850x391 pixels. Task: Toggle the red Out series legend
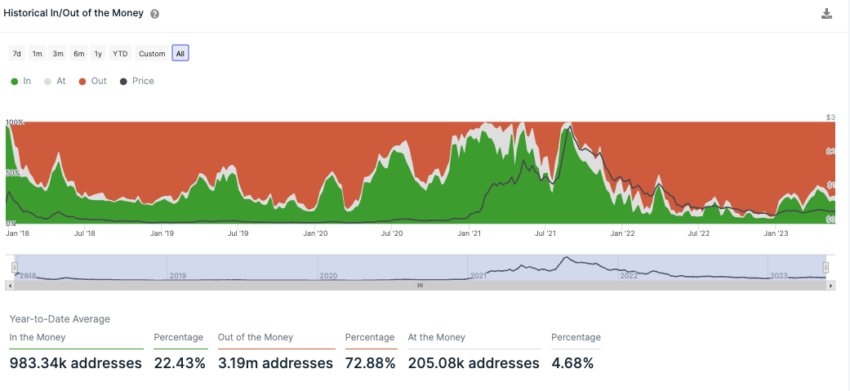click(x=93, y=81)
